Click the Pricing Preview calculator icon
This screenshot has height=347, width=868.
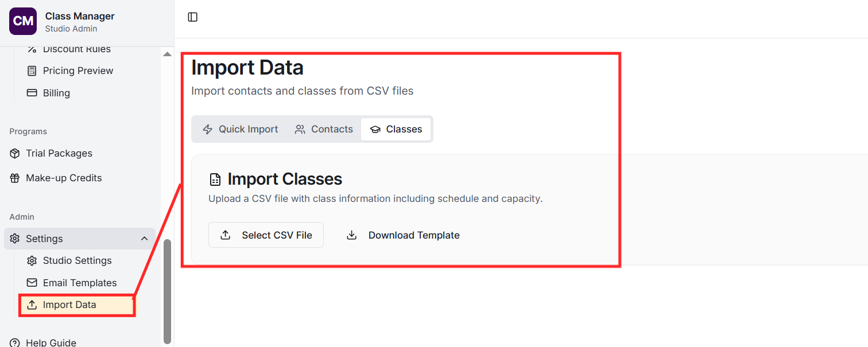(x=32, y=71)
